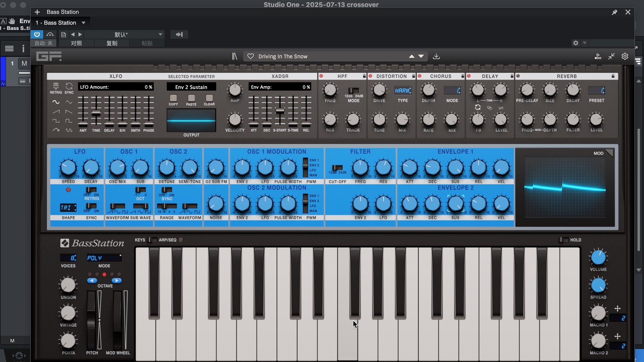Screen dimensions: 644x362
Task: Click the XLFO Retrig icon
Action: (56, 86)
